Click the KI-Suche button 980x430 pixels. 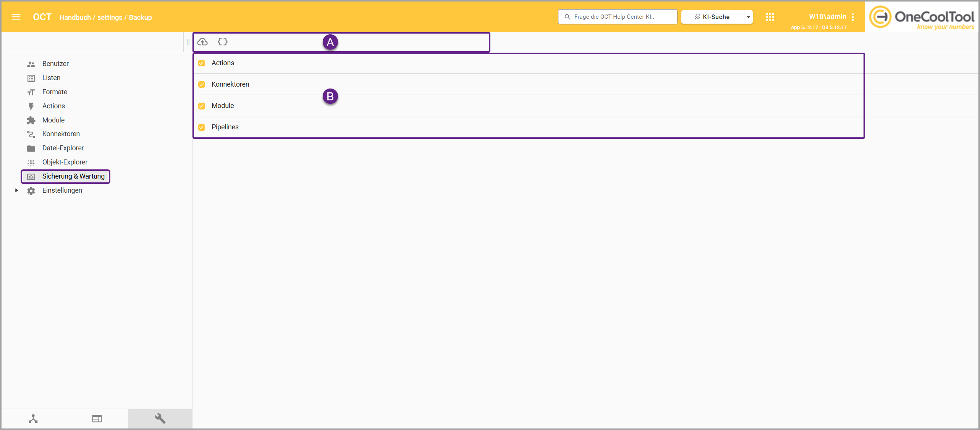point(712,17)
